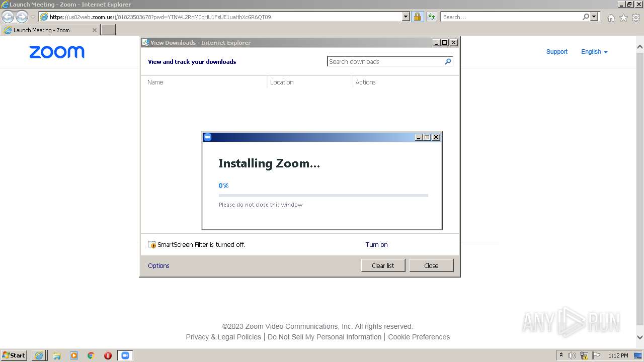This screenshot has height=362, width=644.
Task: Click the SmartScreen Filter shield icon
Action: pyautogui.click(x=152, y=245)
